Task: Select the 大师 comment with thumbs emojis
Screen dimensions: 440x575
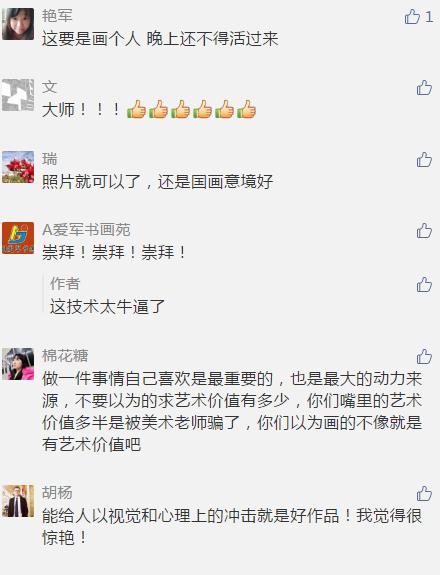Action: [x=149, y=109]
